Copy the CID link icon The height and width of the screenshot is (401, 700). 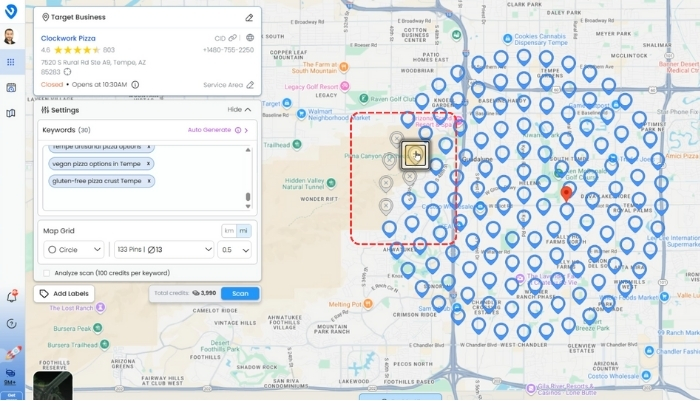point(233,38)
